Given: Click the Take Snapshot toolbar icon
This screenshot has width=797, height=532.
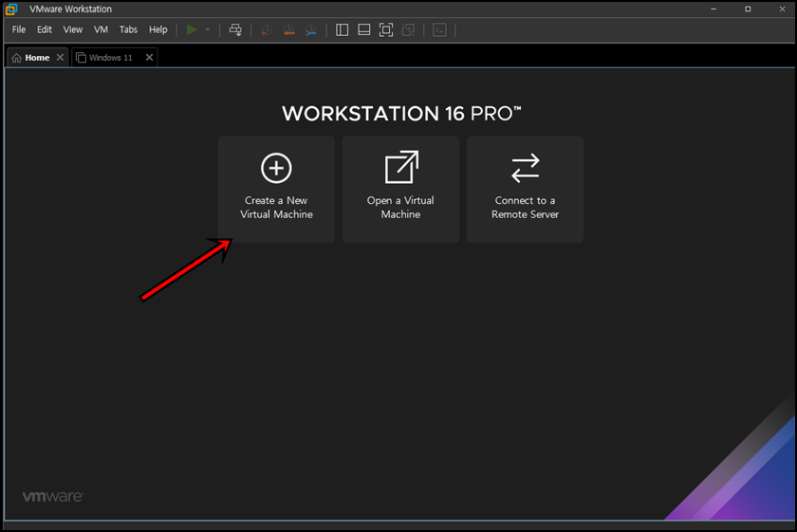Looking at the screenshot, I should (266, 30).
